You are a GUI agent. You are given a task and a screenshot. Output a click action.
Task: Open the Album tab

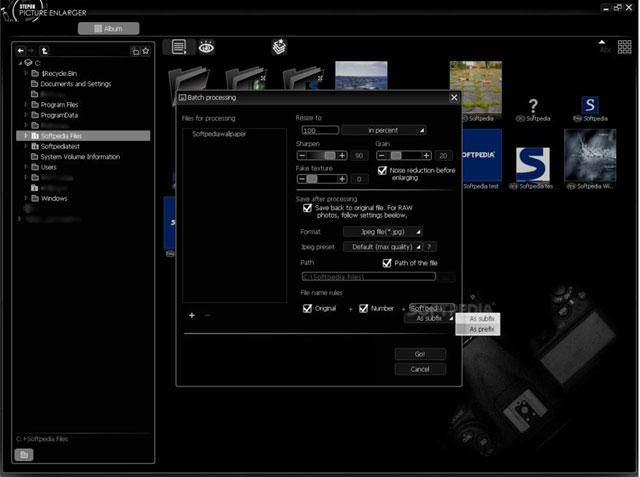click(108, 28)
